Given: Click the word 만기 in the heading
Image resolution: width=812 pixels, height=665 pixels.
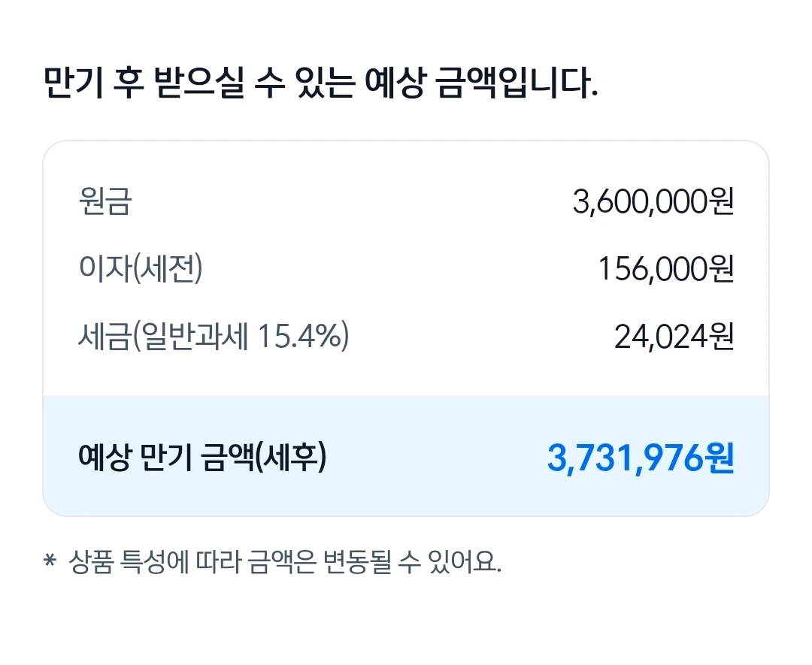Looking at the screenshot, I should 73,83.
